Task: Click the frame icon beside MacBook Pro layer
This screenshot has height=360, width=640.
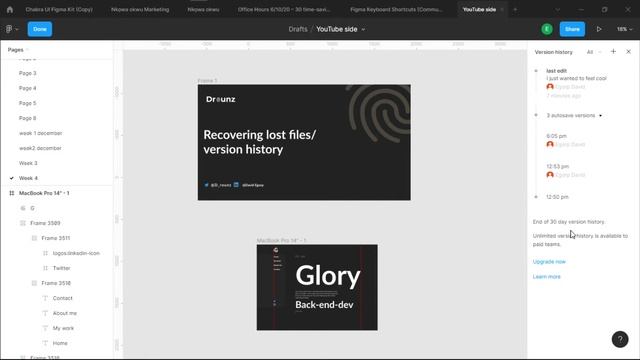Action: click(x=11, y=193)
